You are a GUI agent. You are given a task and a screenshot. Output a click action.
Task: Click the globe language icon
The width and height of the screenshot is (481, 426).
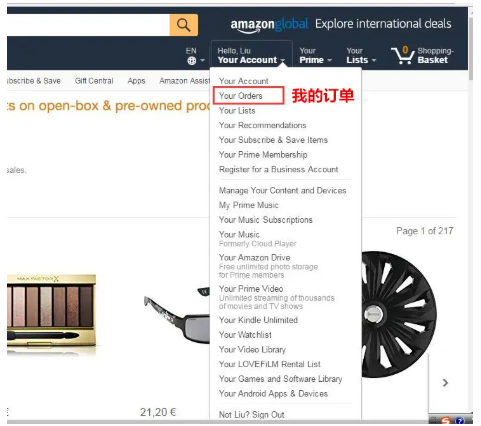[x=192, y=61]
